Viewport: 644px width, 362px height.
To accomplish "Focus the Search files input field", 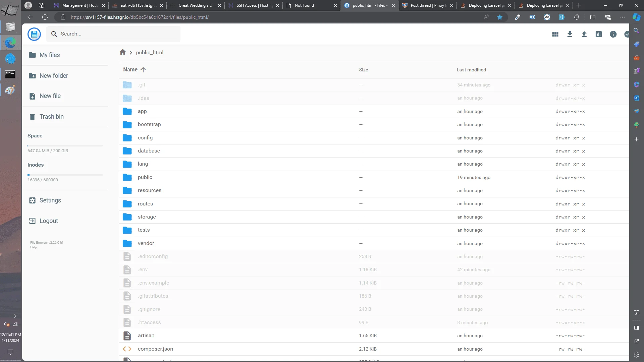I will (113, 34).
